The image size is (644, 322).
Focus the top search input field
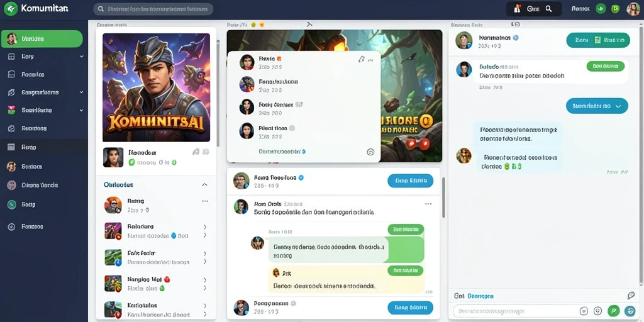point(153,9)
